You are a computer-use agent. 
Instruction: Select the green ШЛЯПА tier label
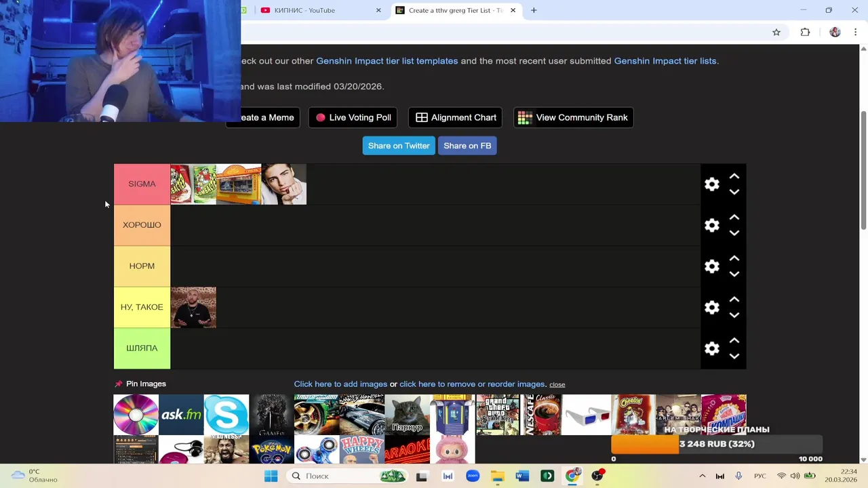[x=142, y=348]
